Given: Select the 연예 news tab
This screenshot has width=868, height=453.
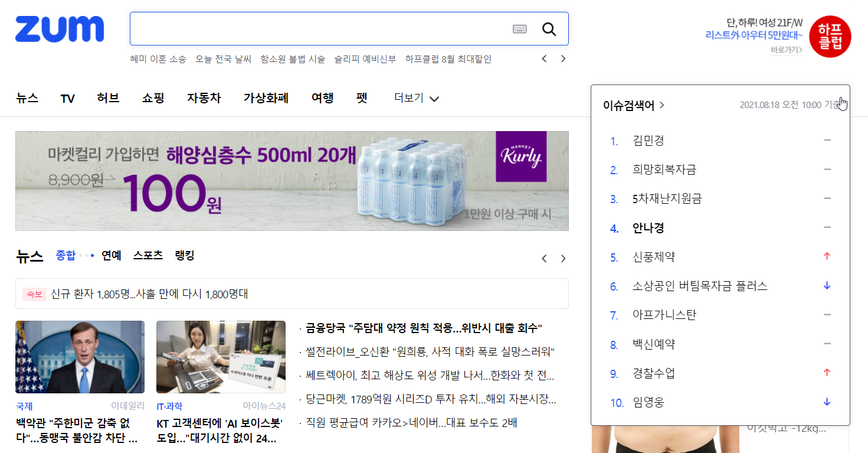Looking at the screenshot, I should (x=112, y=255).
